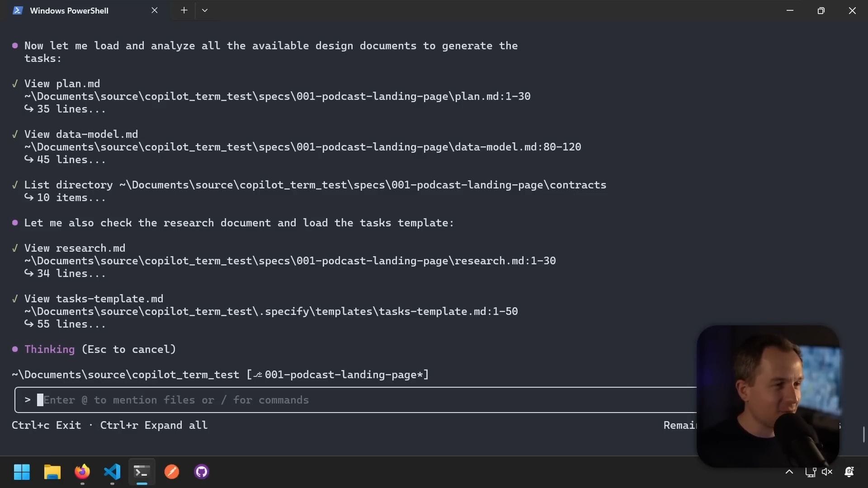Select the Windows PowerShell tab
The image size is (868, 488).
pyautogui.click(x=69, y=10)
